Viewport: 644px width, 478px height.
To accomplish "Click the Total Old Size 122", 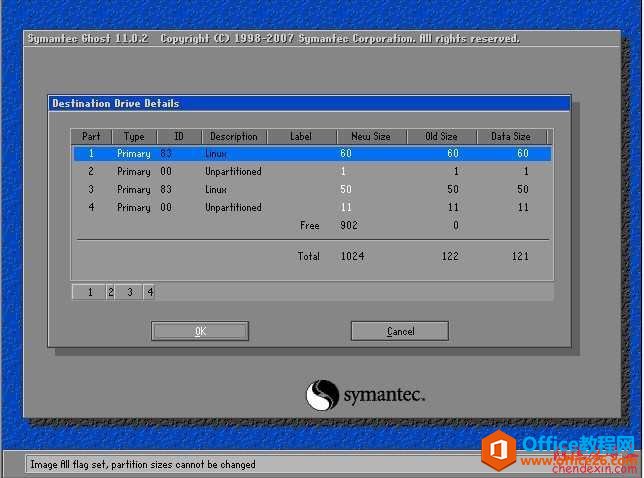I will (x=450, y=256).
